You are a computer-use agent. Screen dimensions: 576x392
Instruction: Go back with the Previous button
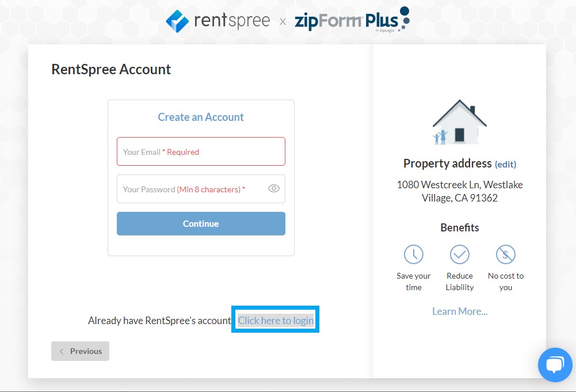(x=80, y=351)
